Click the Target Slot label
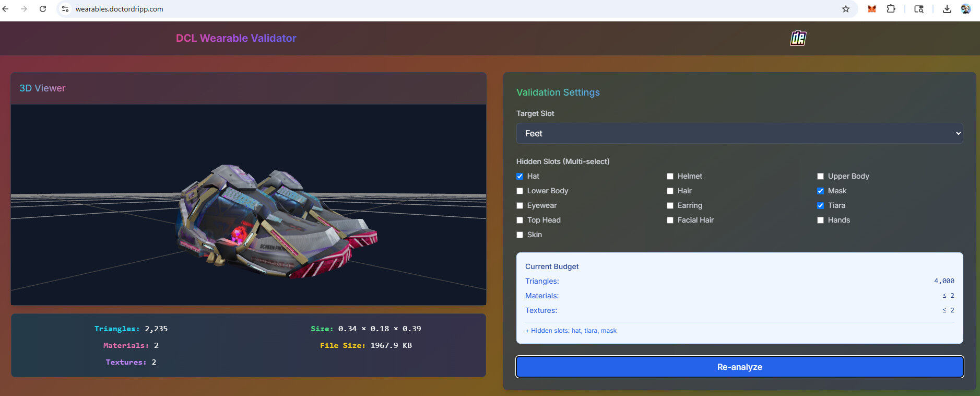 tap(535, 113)
